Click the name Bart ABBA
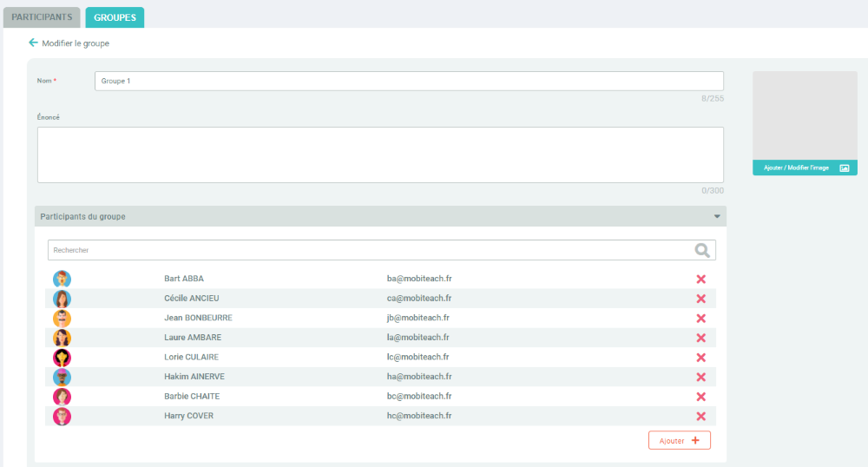 pos(184,279)
